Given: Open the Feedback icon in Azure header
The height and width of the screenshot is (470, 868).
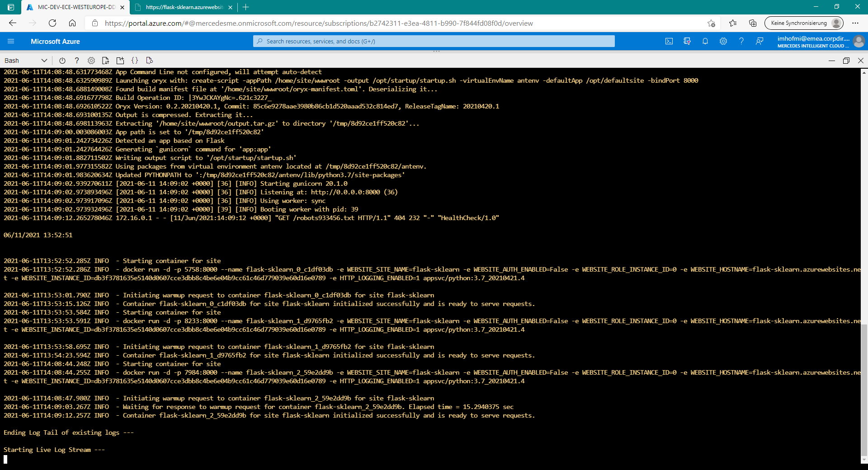Looking at the screenshot, I should click(x=759, y=41).
